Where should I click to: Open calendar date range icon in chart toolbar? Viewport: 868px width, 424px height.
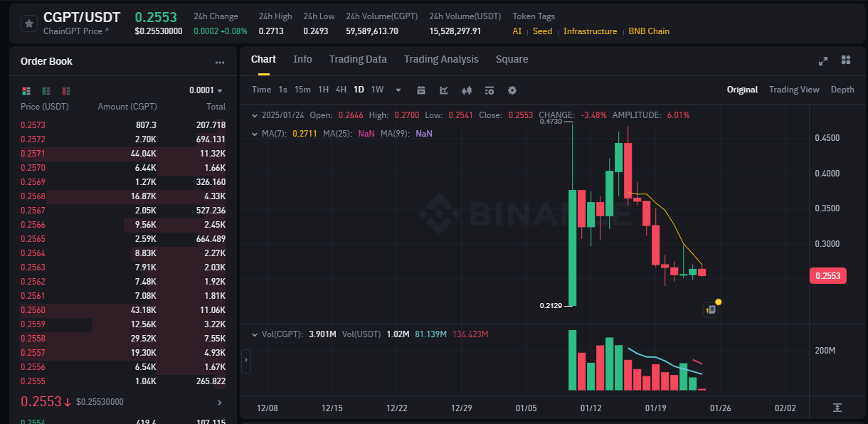point(421,90)
